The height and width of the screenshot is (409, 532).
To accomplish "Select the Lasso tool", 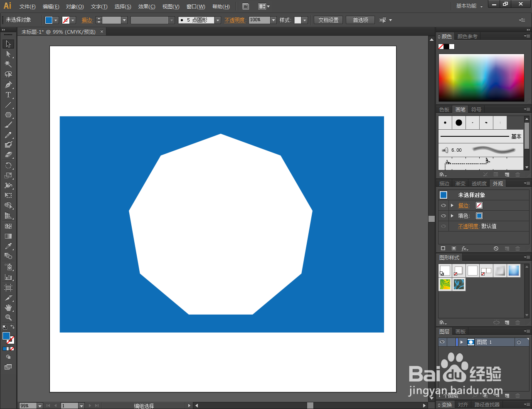I will (x=8, y=74).
